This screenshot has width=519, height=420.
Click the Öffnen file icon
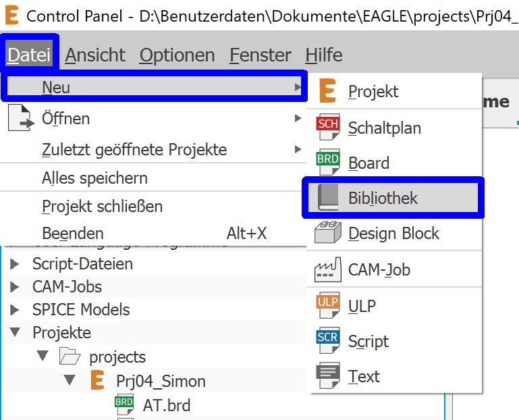[x=20, y=119]
